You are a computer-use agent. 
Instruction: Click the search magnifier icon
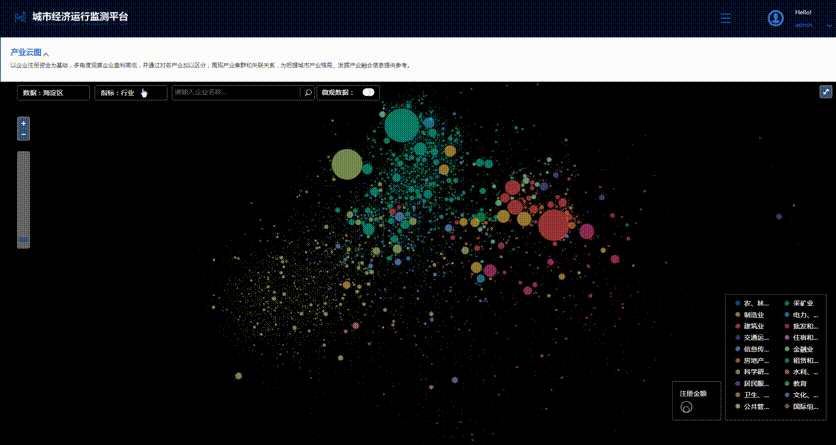[x=308, y=93]
